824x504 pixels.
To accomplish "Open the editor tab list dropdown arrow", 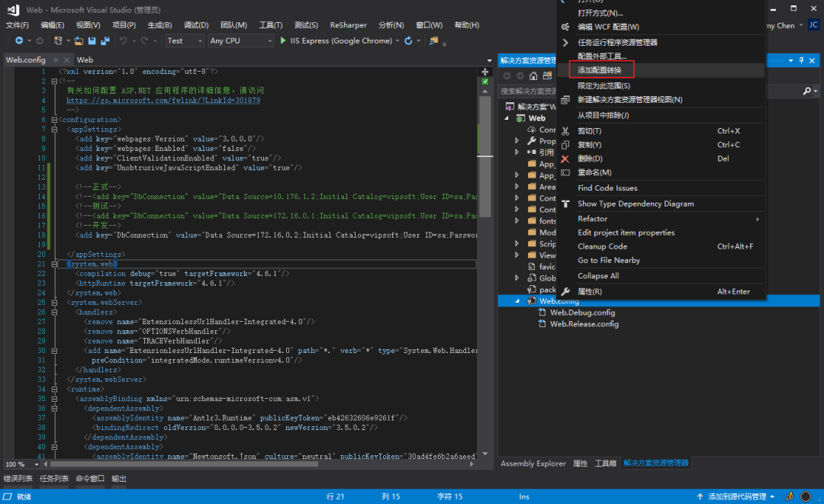I will [x=489, y=60].
